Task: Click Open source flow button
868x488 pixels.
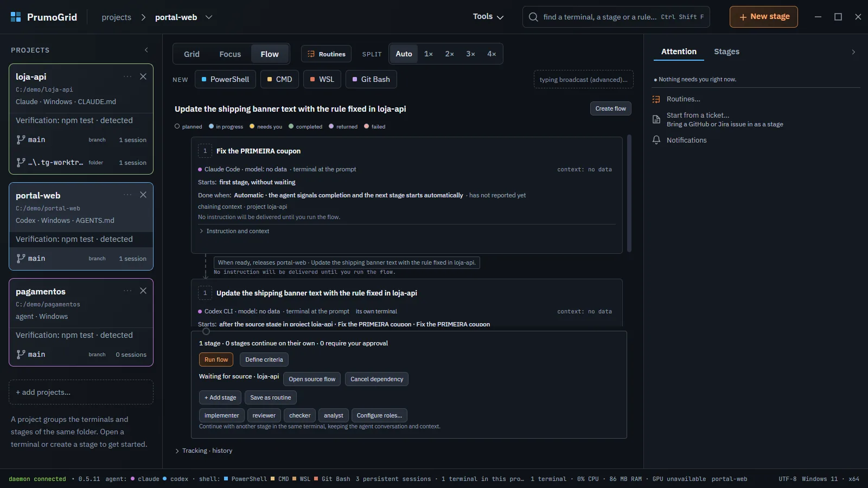Action: click(x=312, y=379)
